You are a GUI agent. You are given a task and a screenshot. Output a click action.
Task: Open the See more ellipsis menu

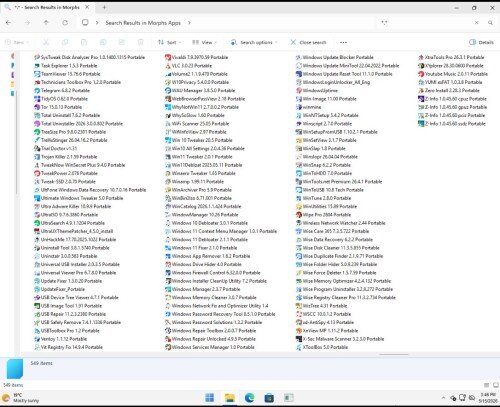click(343, 42)
